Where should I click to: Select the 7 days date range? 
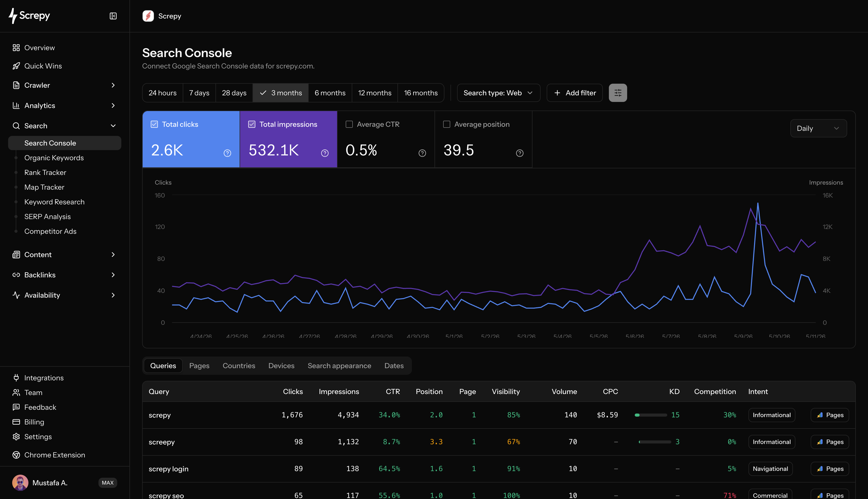pyautogui.click(x=199, y=93)
